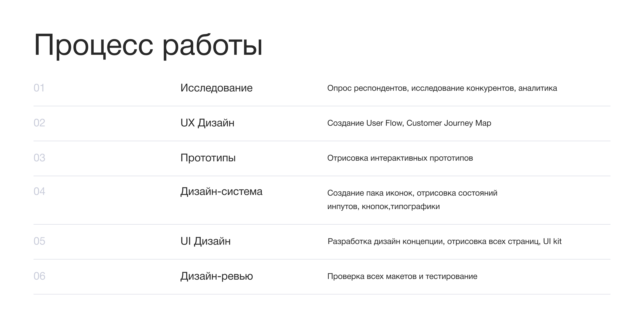Click step number 04
This screenshot has width=644, height=328.
coord(39,192)
